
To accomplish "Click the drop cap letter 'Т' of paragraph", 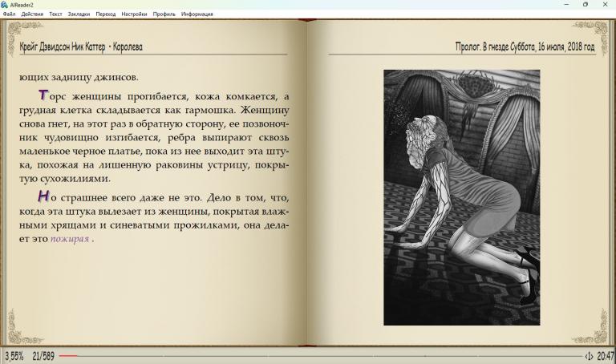I will [x=43, y=95].
